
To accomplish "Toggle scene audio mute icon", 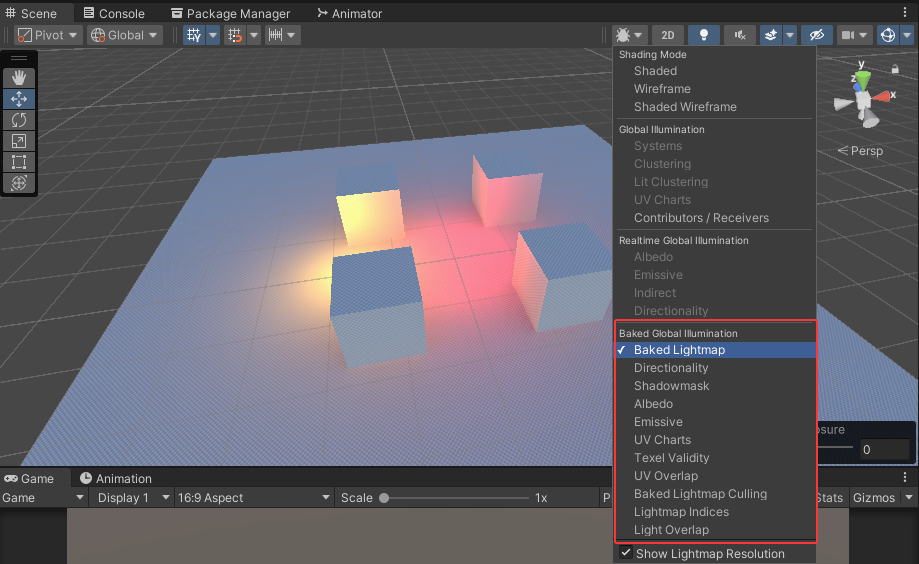I will (x=740, y=35).
